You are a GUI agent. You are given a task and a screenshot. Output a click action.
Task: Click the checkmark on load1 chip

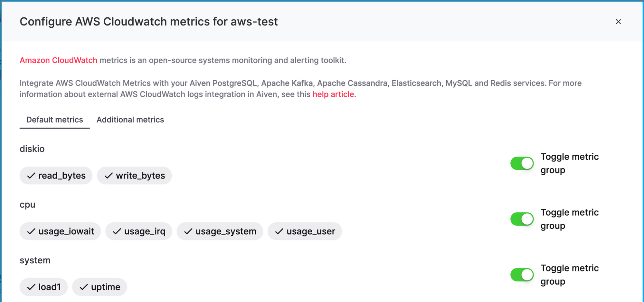pos(31,287)
